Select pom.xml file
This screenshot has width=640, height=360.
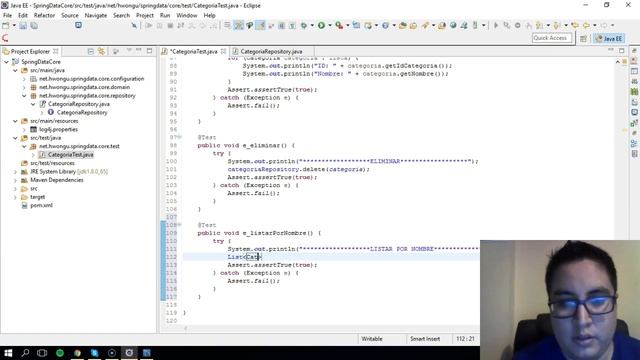[41, 205]
